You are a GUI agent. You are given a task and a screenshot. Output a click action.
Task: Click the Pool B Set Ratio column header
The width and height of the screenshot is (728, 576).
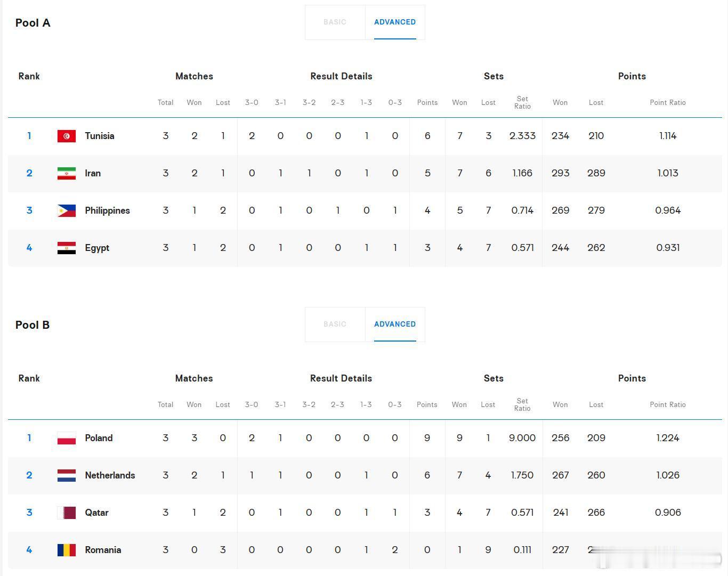tap(522, 404)
